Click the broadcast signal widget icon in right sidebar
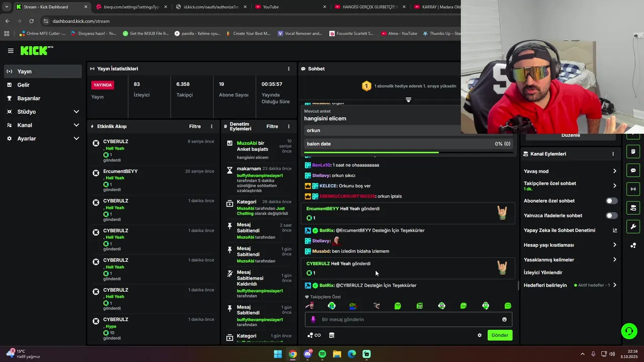Viewport: 644px width, 362px height. [x=633, y=189]
